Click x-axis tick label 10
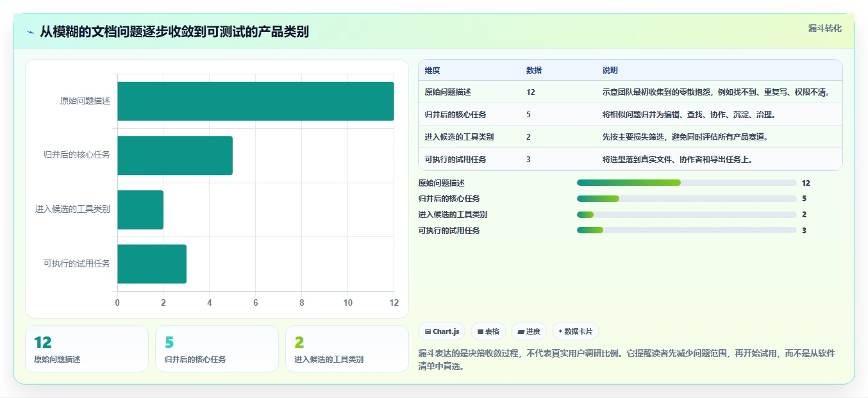Image resolution: width=868 pixels, height=398 pixels. coord(348,303)
